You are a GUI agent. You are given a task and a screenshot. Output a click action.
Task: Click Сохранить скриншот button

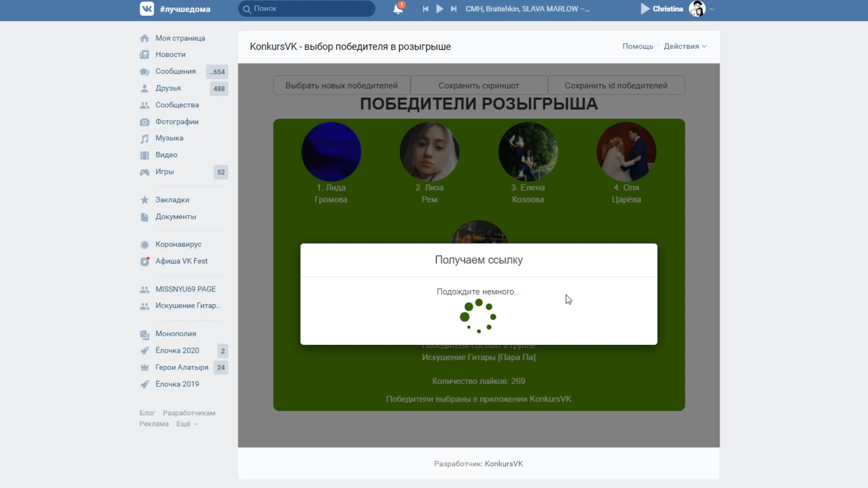point(479,86)
